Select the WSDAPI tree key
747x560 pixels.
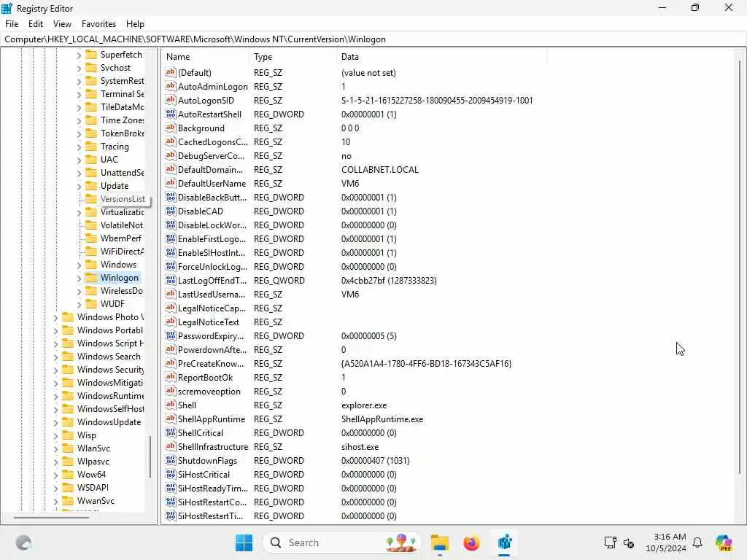[93, 488]
